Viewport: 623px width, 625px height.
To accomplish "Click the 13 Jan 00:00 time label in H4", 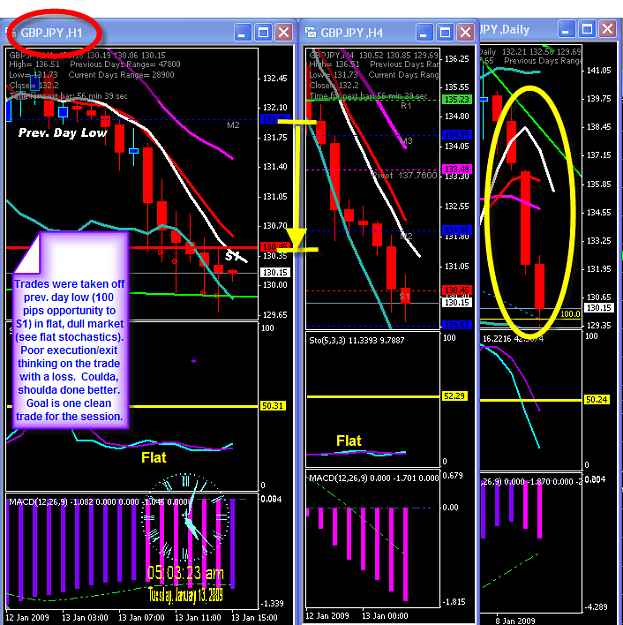I will pyautogui.click(x=385, y=616).
